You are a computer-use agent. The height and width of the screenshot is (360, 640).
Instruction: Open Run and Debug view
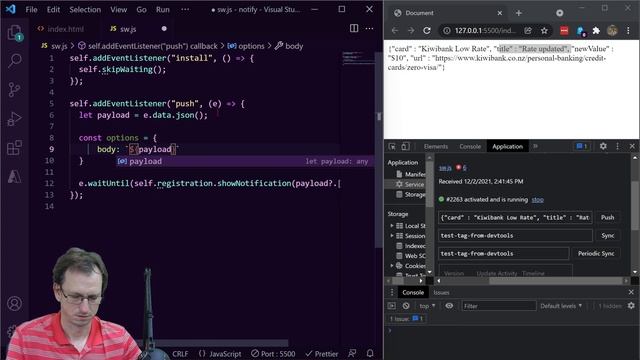[x=15, y=119]
